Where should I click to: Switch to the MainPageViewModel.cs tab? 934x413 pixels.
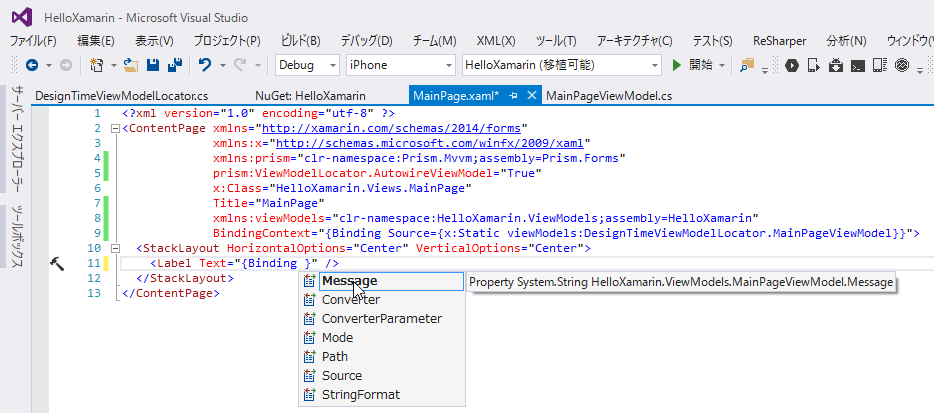click(x=609, y=95)
